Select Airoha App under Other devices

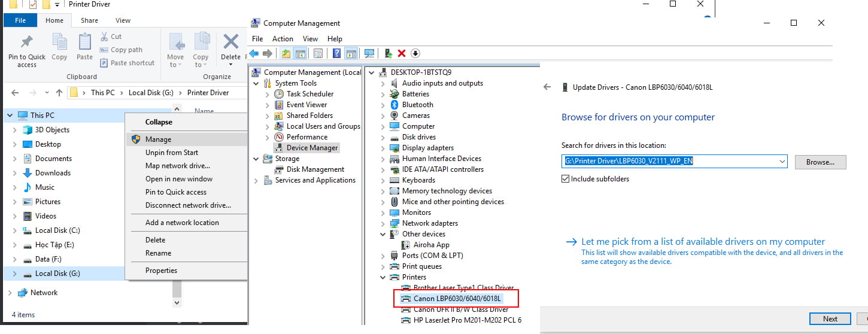[x=431, y=245]
